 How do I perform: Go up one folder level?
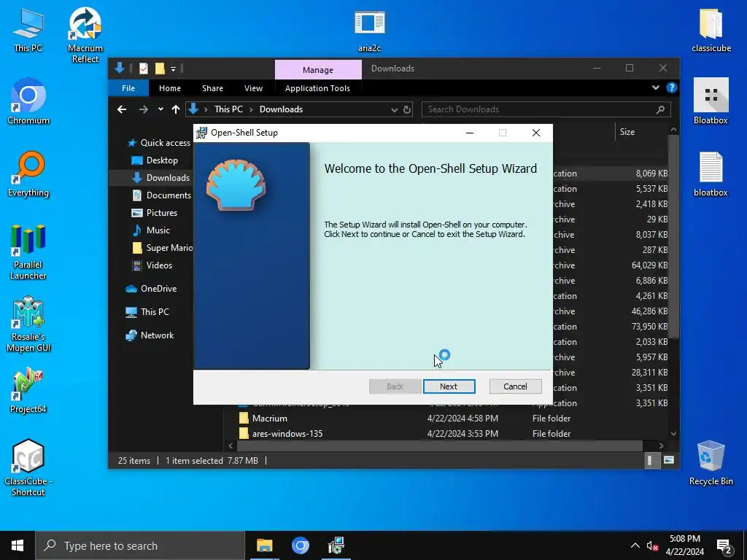(x=175, y=109)
